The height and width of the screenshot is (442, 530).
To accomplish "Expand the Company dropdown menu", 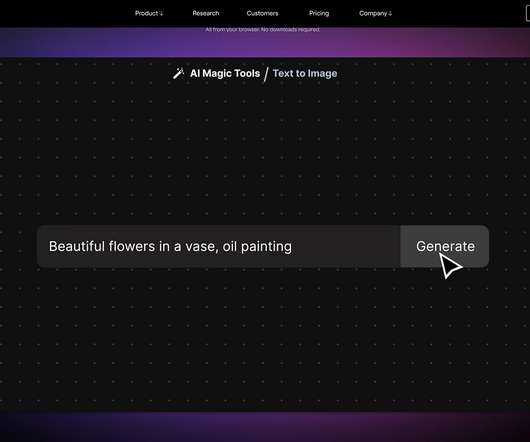I will pyautogui.click(x=376, y=13).
